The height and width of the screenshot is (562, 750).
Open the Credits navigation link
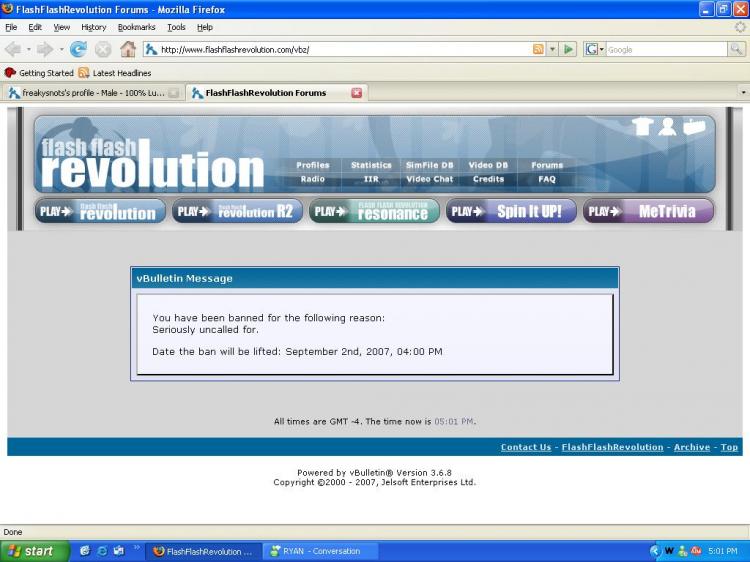tap(488, 179)
